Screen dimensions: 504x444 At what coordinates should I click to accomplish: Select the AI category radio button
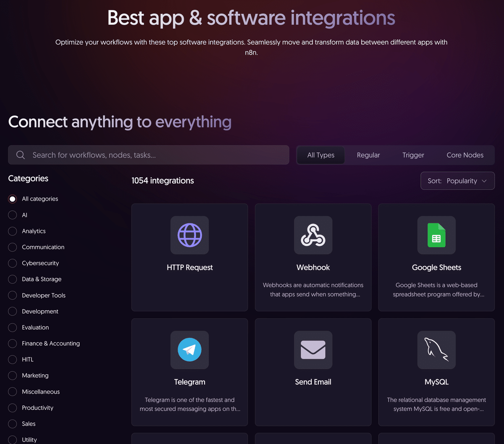(x=12, y=215)
